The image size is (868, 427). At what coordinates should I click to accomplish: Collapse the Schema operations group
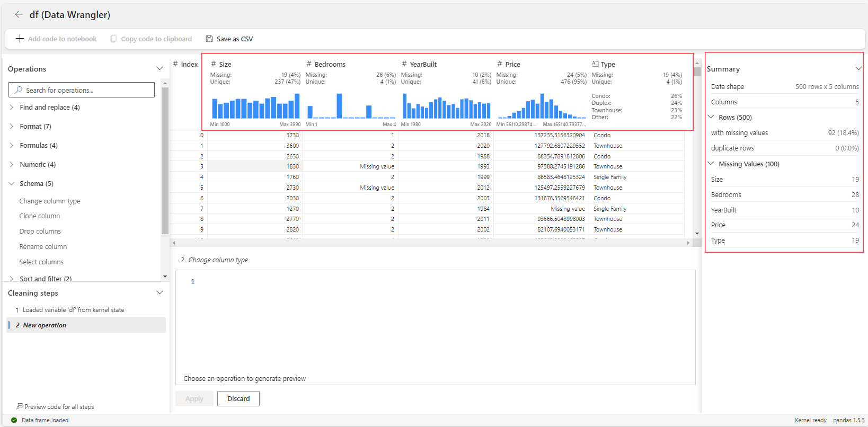pyautogui.click(x=12, y=184)
